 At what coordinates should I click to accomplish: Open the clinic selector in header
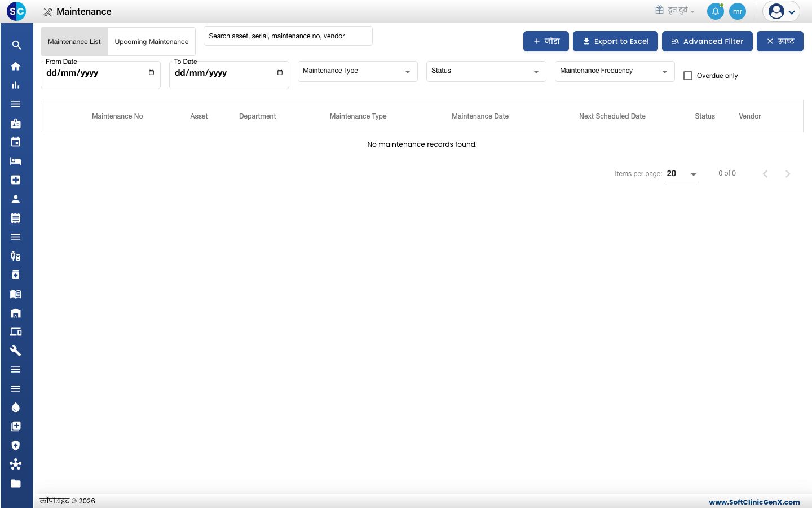(674, 10)
